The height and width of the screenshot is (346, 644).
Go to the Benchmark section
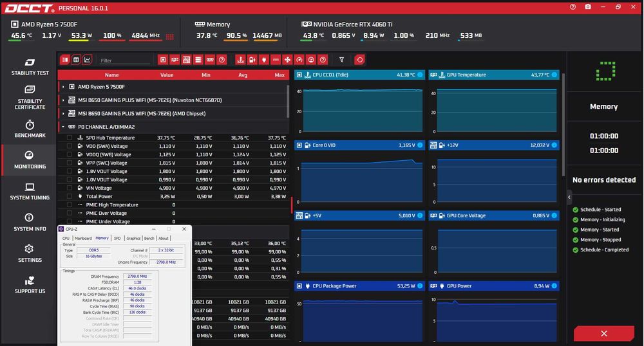[30, 129]
